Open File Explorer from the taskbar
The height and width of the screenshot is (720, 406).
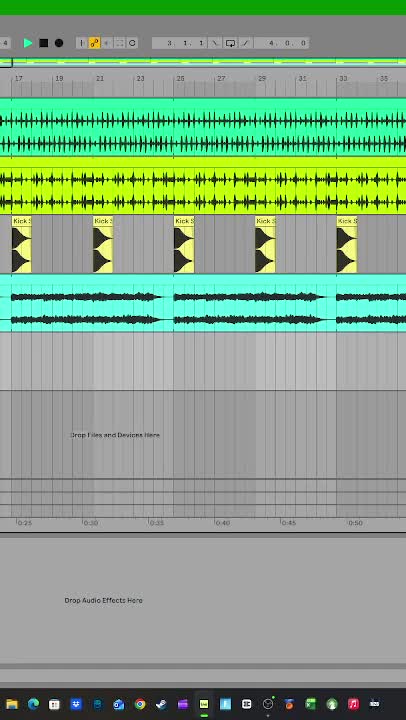tap(11, 704)
